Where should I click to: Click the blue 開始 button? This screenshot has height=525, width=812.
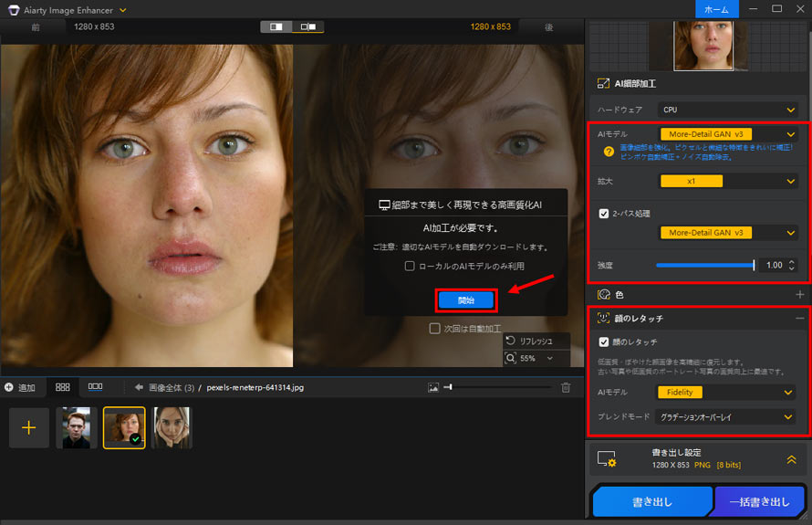(x=465, y=300)
